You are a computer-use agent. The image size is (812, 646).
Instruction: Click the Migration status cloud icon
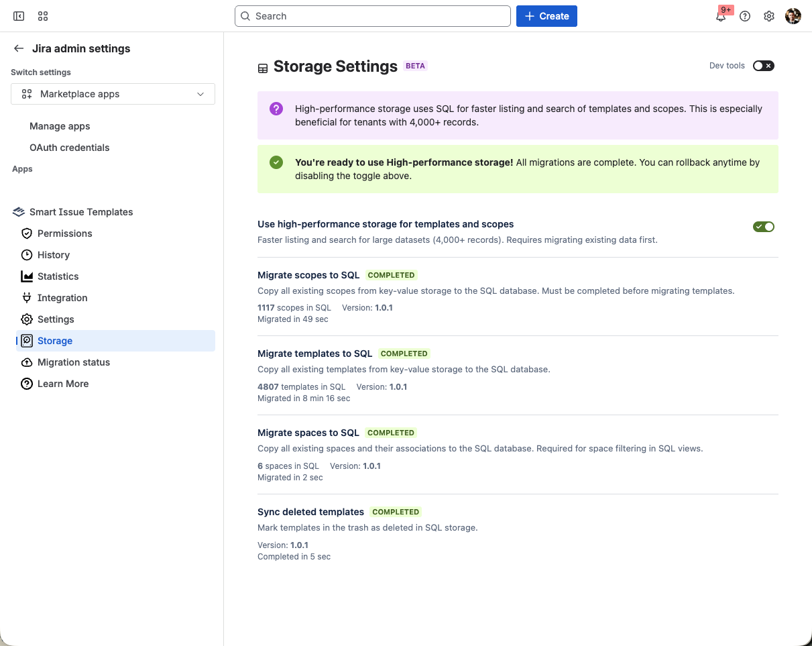(x=27, y=362)
